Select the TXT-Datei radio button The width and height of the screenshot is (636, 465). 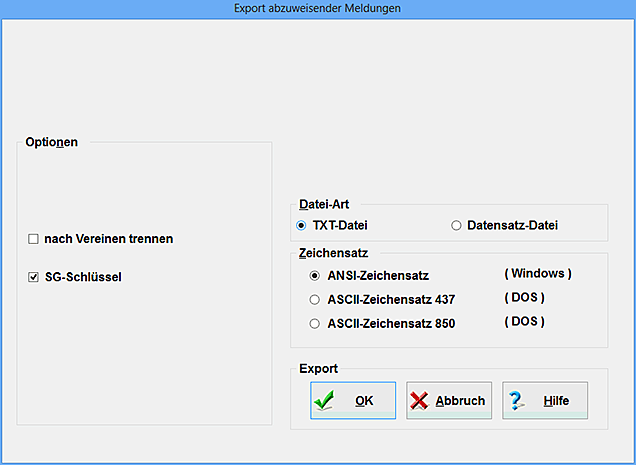point(302,225)
